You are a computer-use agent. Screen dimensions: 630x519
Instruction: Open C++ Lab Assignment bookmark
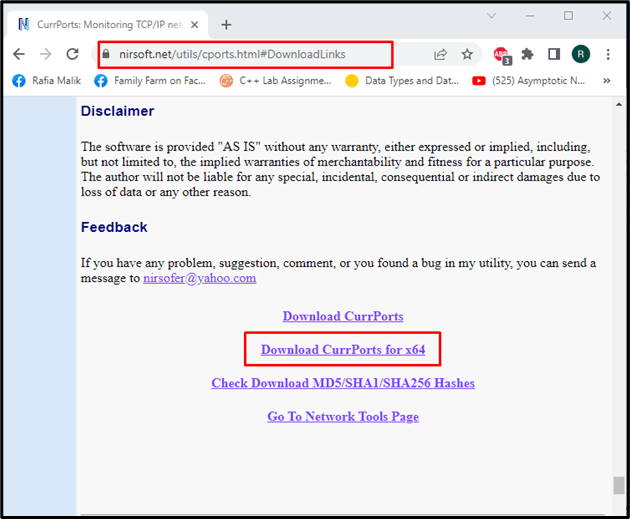(276, 81)
